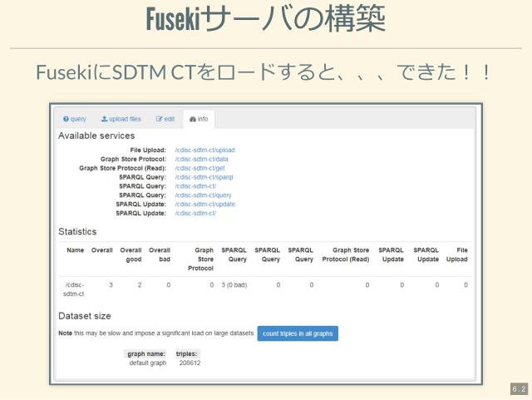The height and width of the screenshot is (400, 532).
Task: Click the pencil icon on the edit tab
Action: (160, 120)
